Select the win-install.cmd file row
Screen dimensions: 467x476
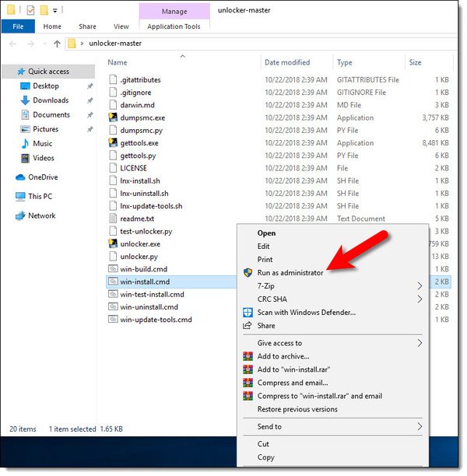point(171,282)
